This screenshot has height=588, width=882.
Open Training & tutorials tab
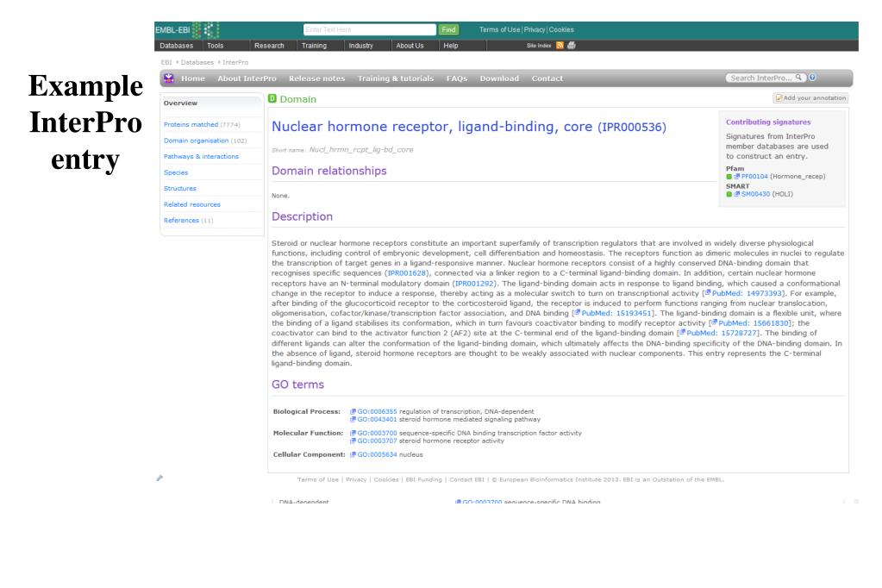coord(396,78)
